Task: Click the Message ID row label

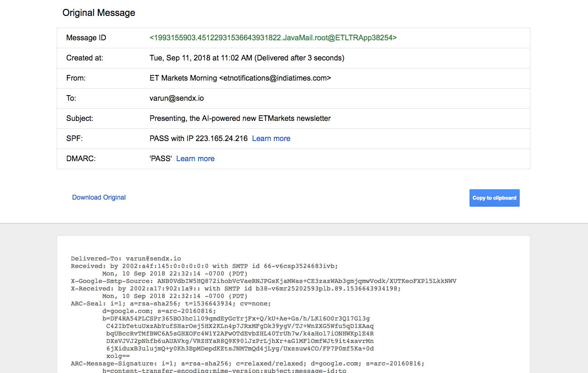Action: [x=86, y=38]
